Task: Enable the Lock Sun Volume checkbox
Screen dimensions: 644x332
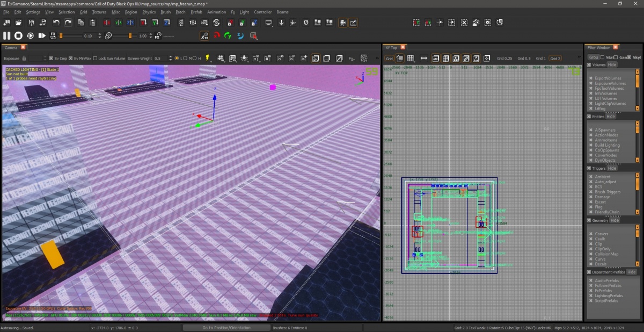Action: pyautogui.click(x=95, y=58)
